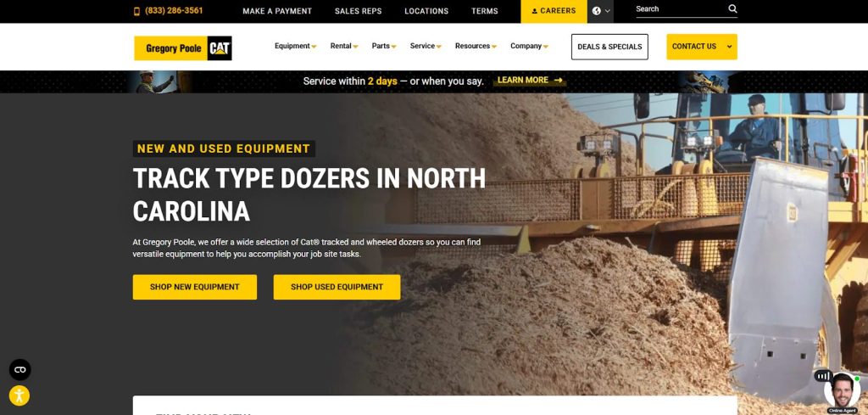The width and height of the screenshot is (868, 415).
Task: Open the accessibility widget icon
Action: (x=19, y=395)
